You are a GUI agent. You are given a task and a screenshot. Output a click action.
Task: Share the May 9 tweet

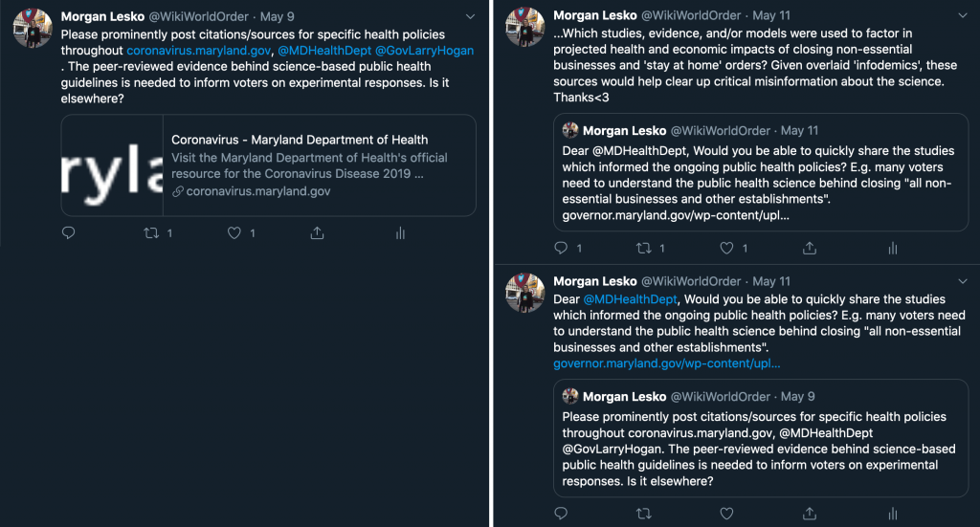click(317, 233)
